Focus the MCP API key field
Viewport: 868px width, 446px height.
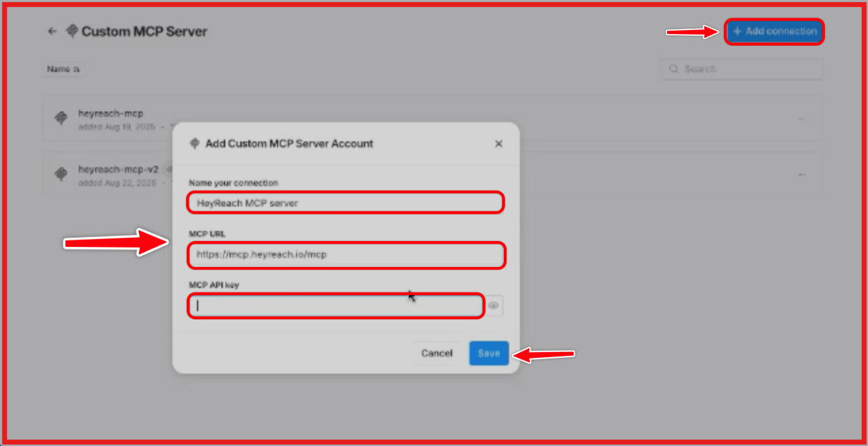tap(336, 306)
